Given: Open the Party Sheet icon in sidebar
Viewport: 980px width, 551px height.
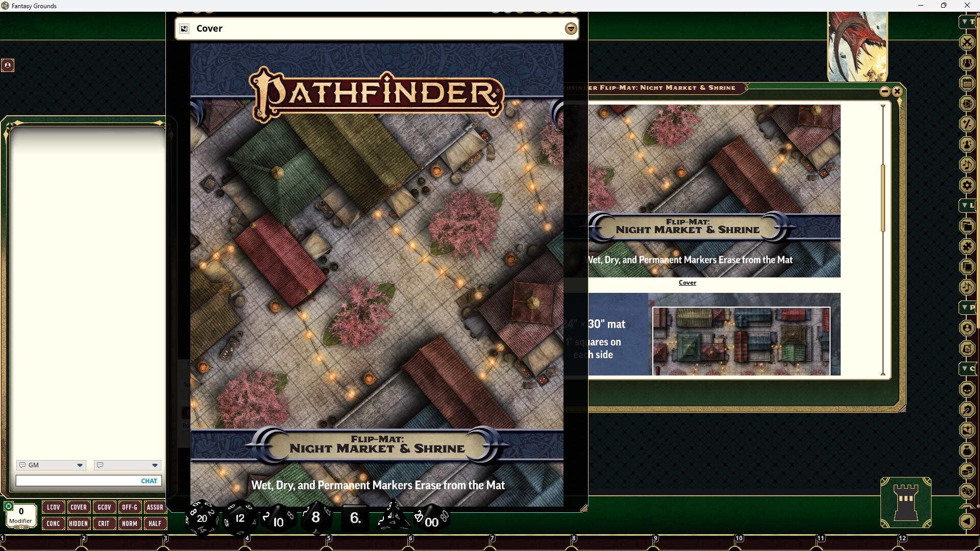Looking at the screenshot, I should (967, 63).
